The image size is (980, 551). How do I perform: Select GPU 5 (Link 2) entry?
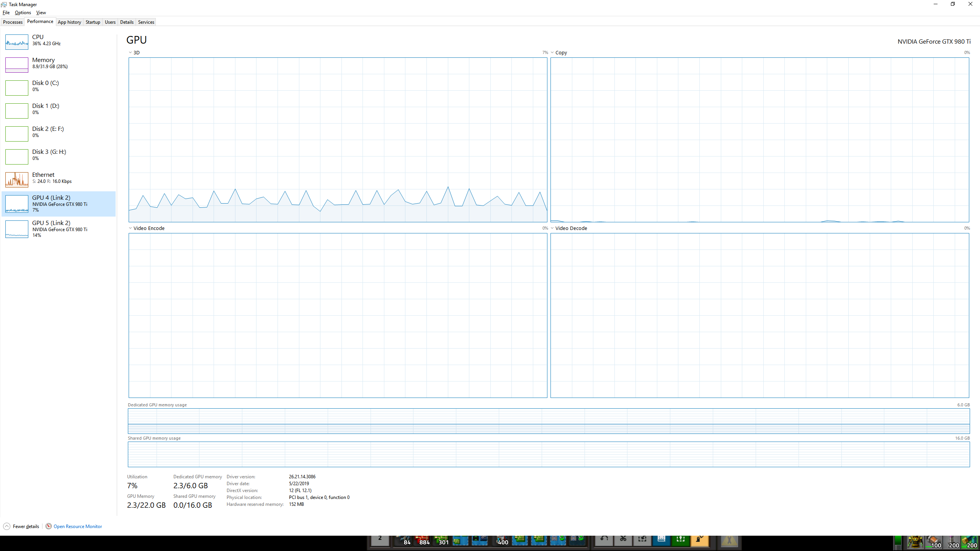coord(51,228)
